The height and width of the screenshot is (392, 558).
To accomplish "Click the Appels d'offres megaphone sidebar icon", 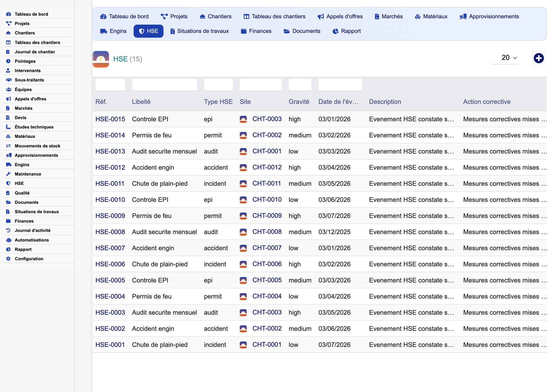I will pos(9,99).
